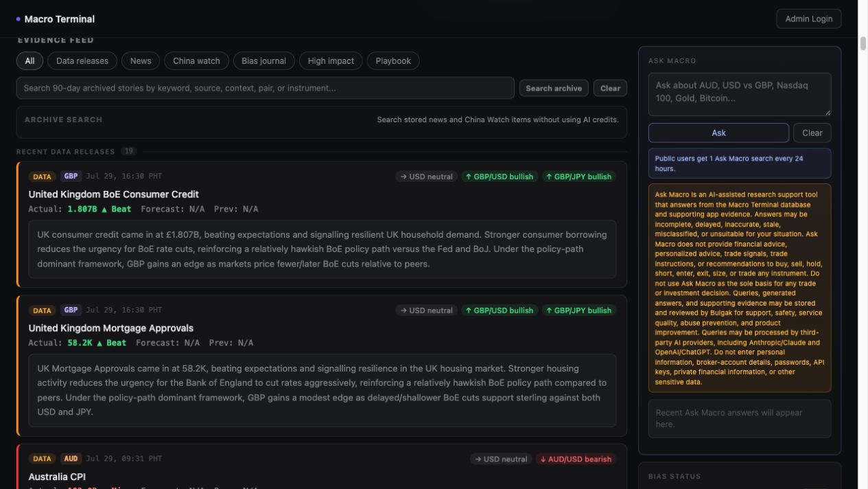
Task: Click the Admin Login button
Action: [808, 19]
